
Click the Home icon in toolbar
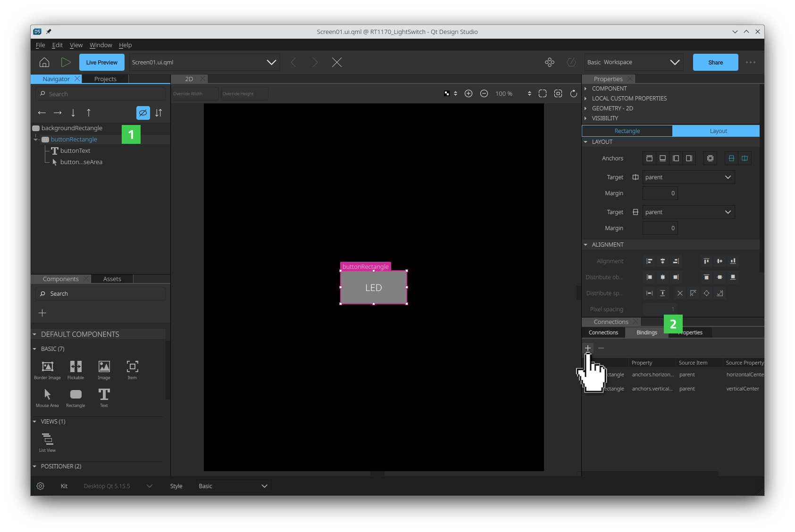44,62
